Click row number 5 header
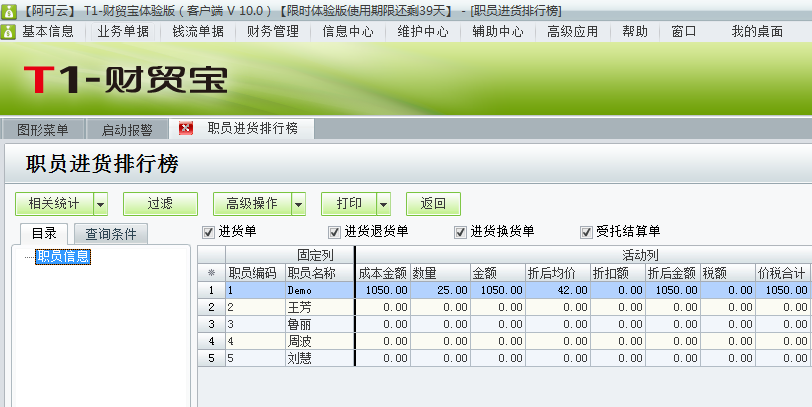 click(x=211, y=358)
